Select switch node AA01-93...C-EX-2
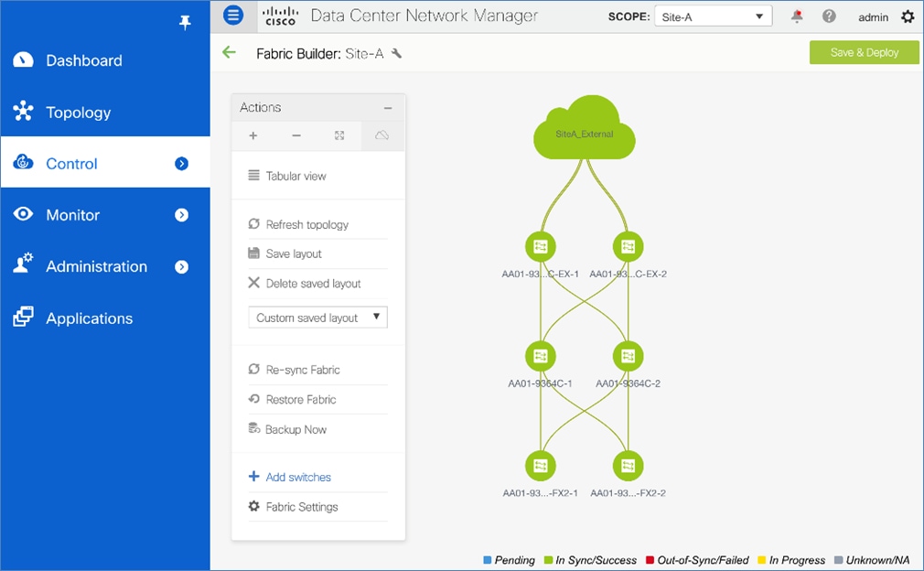924x571 pixels. coord(629,247)
